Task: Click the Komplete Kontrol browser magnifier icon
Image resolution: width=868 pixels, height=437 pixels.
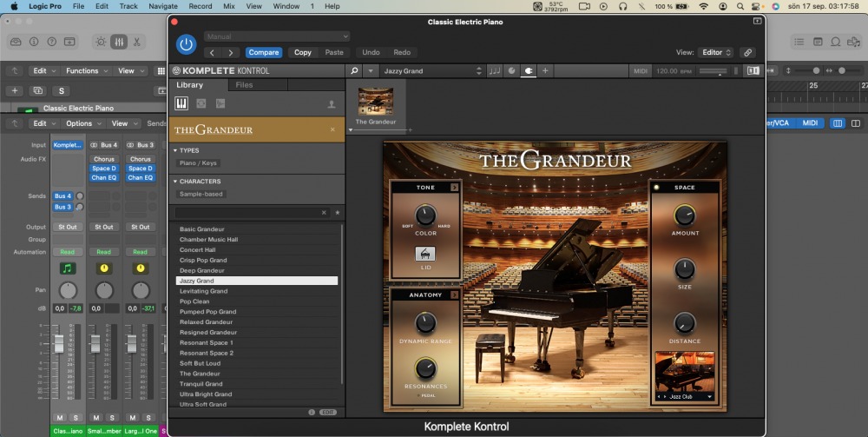Action: click(354, 70)
